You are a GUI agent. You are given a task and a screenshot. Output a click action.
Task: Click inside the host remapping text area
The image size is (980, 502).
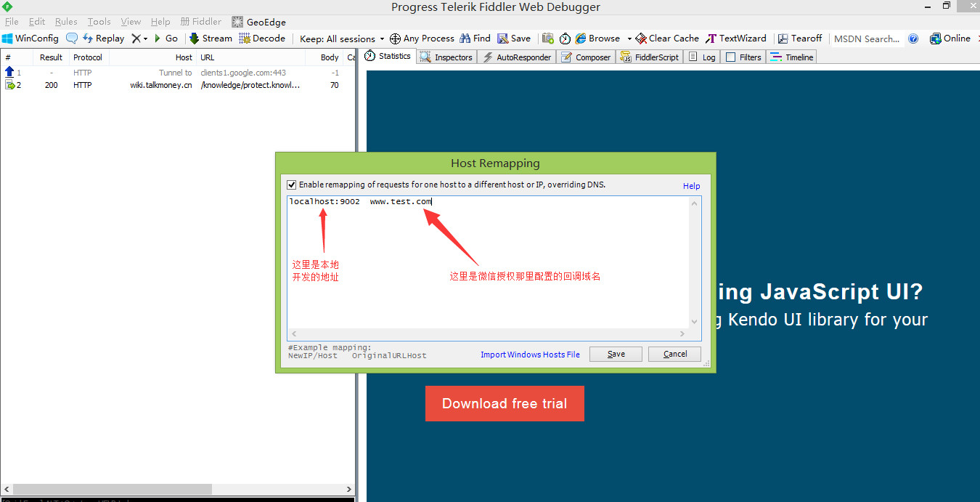488,262
